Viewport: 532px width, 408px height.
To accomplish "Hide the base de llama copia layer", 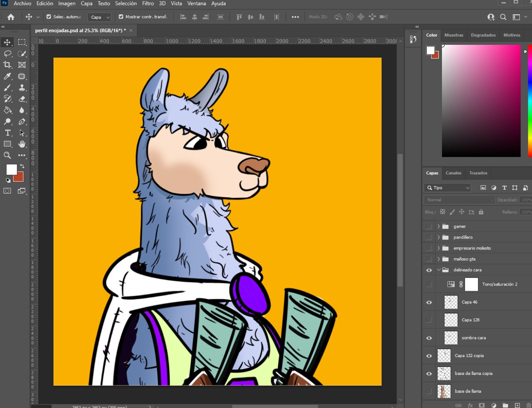I will pyautogui.click(x=429, y=373).
